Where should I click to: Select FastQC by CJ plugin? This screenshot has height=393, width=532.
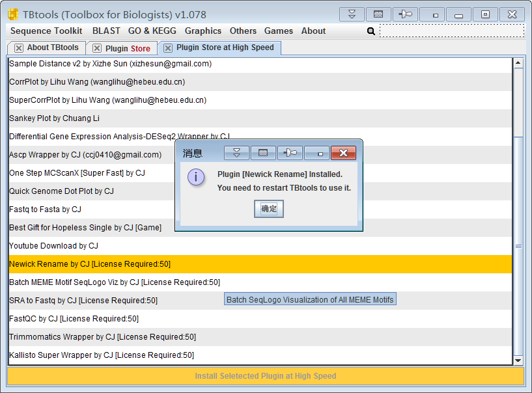pos(260,319)
